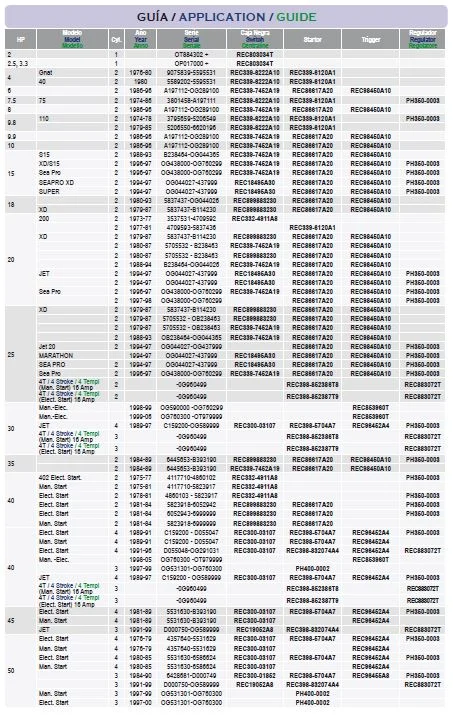Click the GUÍA / APPLICATION / GUIDE title
Image resolution: width=453 pixels, height=715 pixels.
coord(226,17)
